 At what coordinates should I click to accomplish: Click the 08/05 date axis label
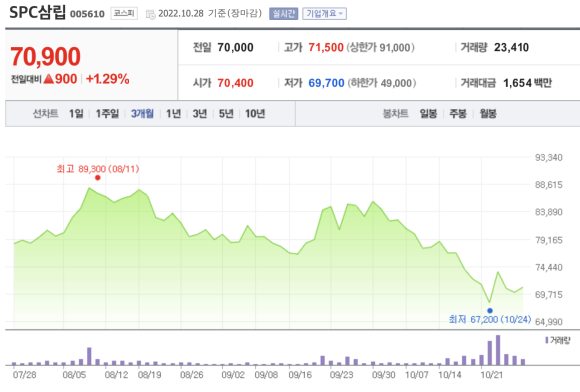point(74,375)
